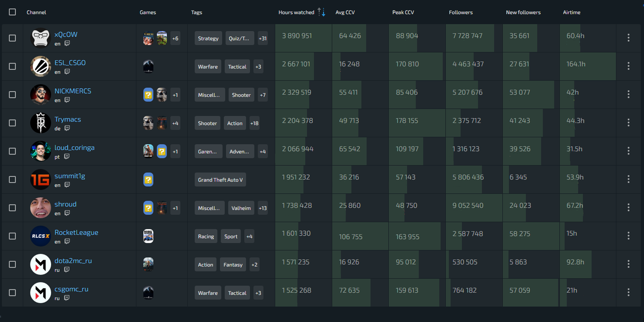644x322 pixels.
Task: Sort by the Followers column
Action: [461, 12]
